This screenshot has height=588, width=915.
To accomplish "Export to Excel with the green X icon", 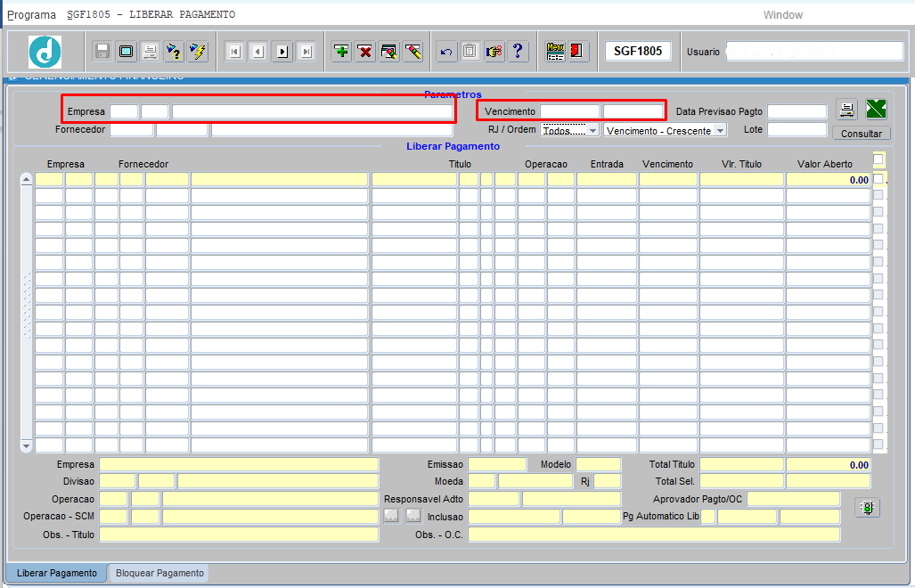I will [x=876, y=109].
